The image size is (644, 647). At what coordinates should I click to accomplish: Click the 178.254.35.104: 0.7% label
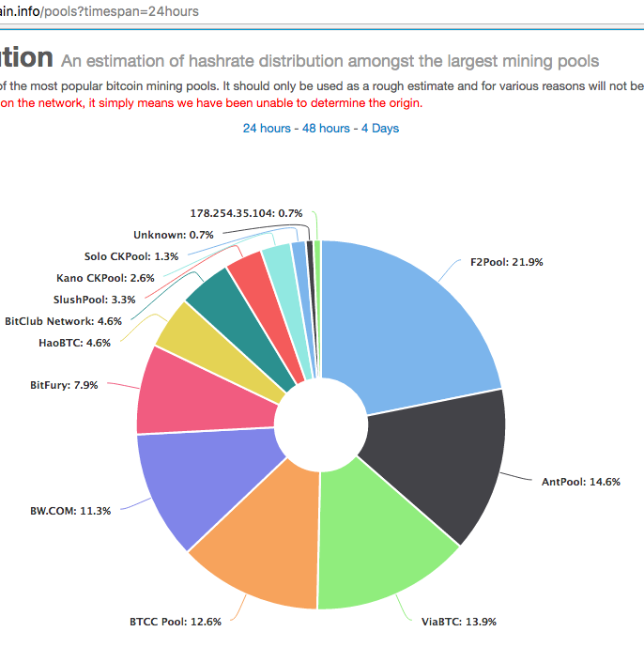[246, 213]
